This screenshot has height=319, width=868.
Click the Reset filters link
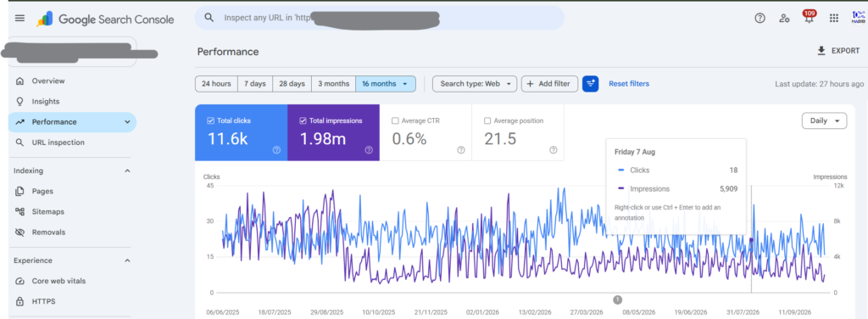coord(629,84)
